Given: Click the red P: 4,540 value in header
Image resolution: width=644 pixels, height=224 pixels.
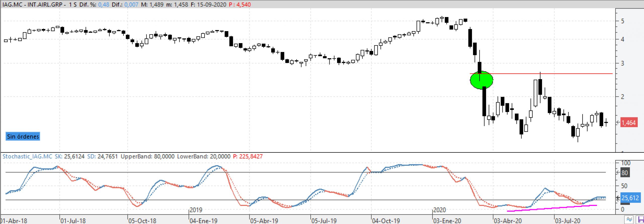Looking at the screenshot, I should (240, 5).
